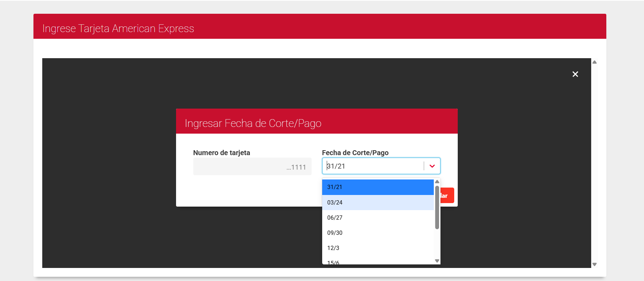Click the 'Ingresar Fecha de Corte/Pago' dialog title
Screen dimensions: 644x281
click(x=253, y=123)
